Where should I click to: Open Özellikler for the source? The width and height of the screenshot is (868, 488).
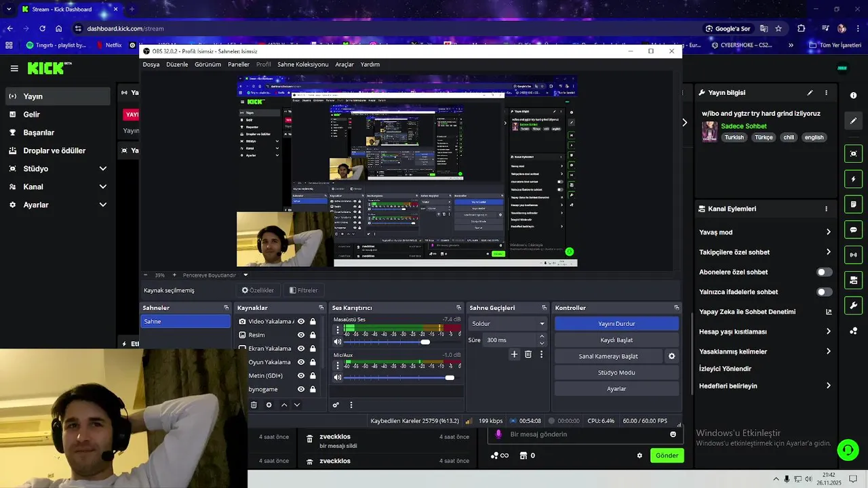click(x=258, y=290)
